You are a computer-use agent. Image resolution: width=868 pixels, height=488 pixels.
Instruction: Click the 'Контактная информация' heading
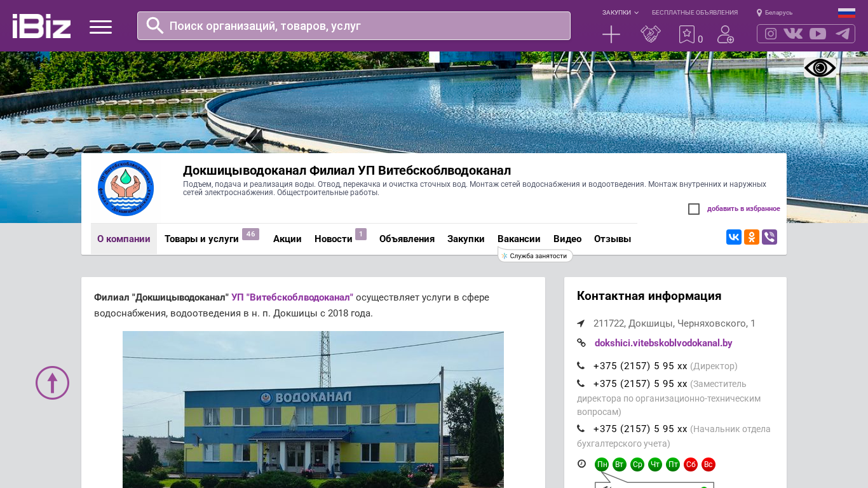(649, 296)
